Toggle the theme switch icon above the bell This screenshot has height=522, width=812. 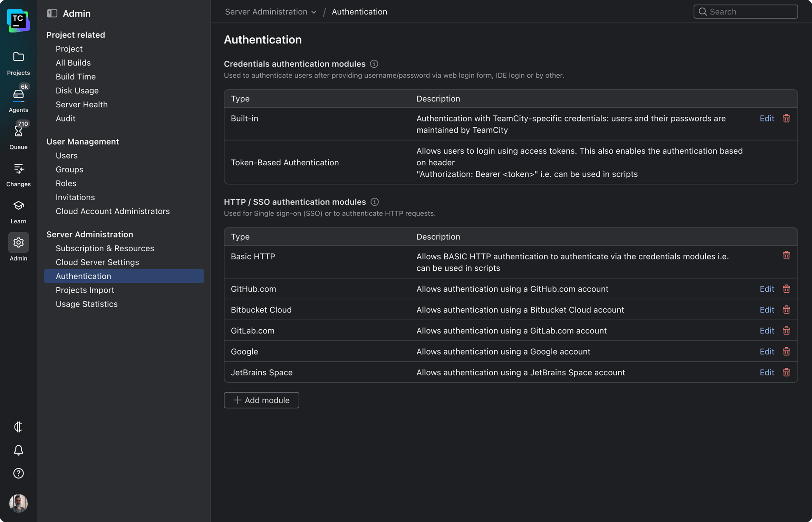coord(18,427)
